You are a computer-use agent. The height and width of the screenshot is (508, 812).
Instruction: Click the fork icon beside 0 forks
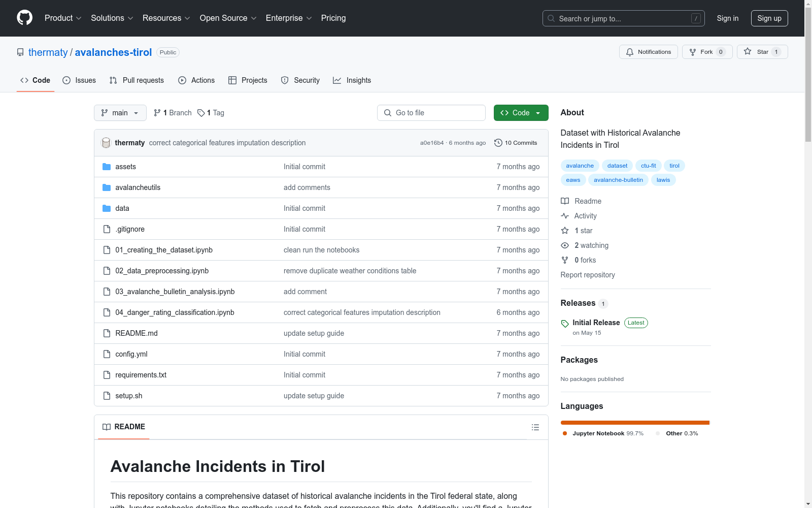[565, 260]
